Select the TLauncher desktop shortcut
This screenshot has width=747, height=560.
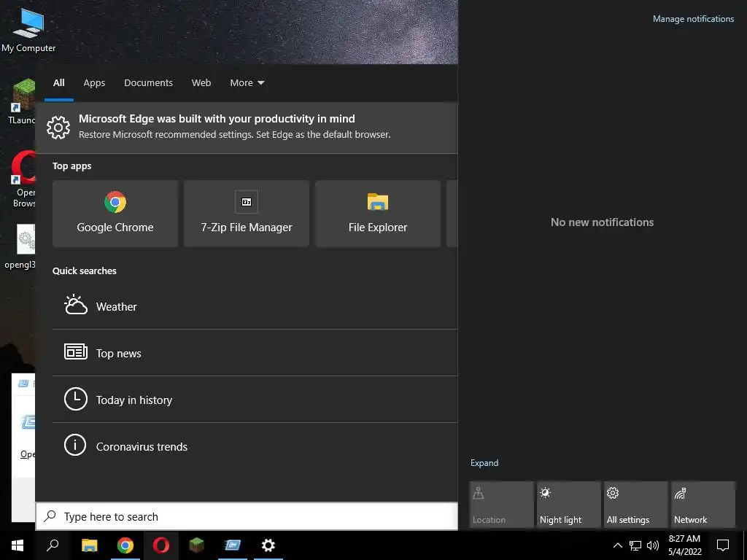[21, 102]
